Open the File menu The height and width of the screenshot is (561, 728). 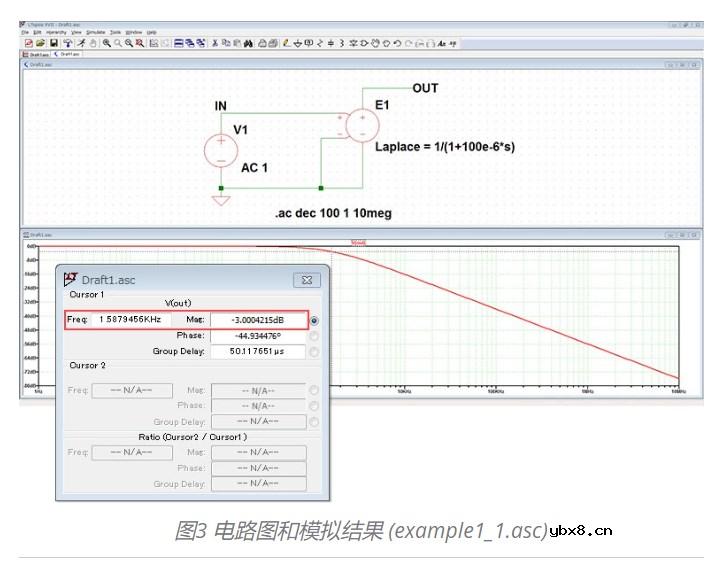pyautogui.click(x=25, y=33)
